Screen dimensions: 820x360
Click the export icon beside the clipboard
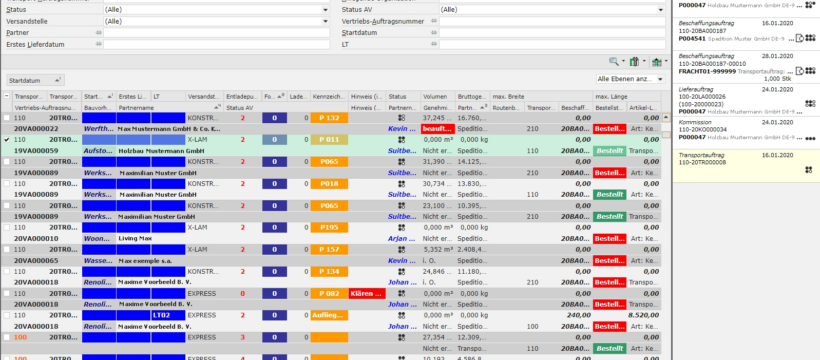pos(656,62)
